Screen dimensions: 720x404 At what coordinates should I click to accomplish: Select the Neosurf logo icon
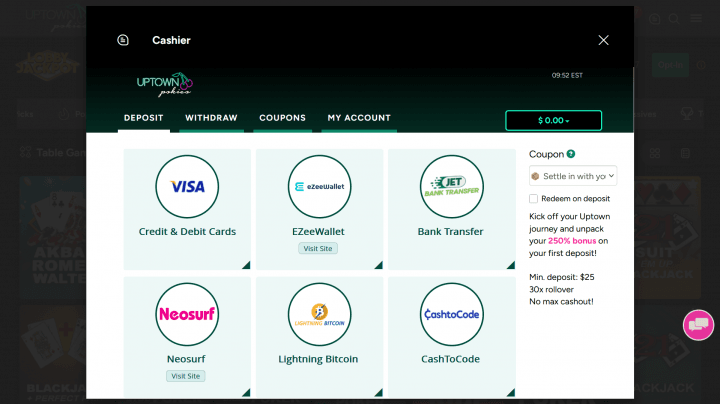tap(187, 314)
